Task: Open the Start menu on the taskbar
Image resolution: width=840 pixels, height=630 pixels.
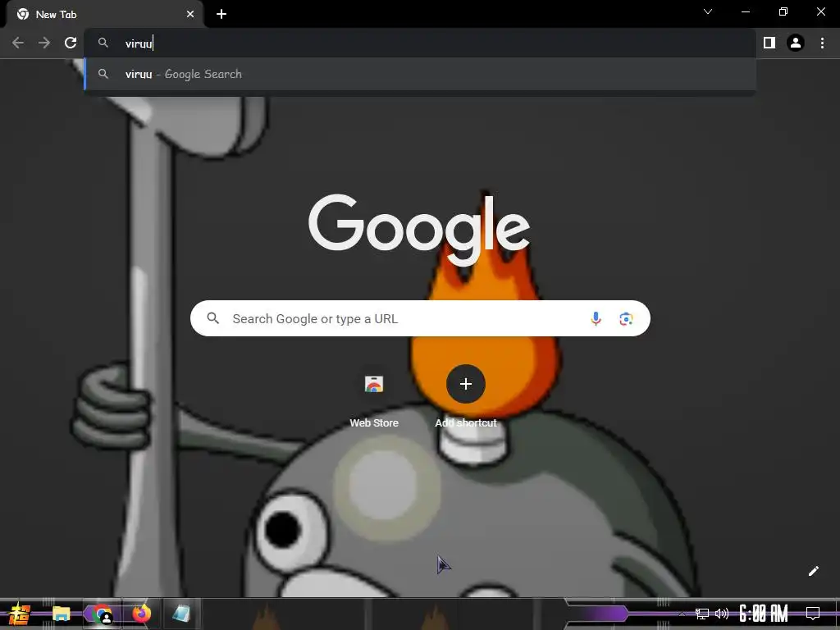Action: pyautogui.click(x=19, y=614)
